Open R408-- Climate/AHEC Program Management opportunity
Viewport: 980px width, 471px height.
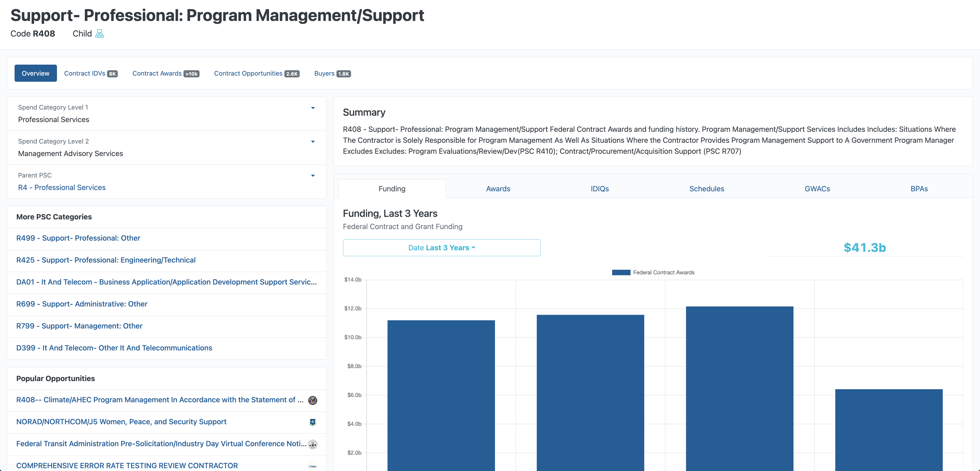tap(160, 400)
